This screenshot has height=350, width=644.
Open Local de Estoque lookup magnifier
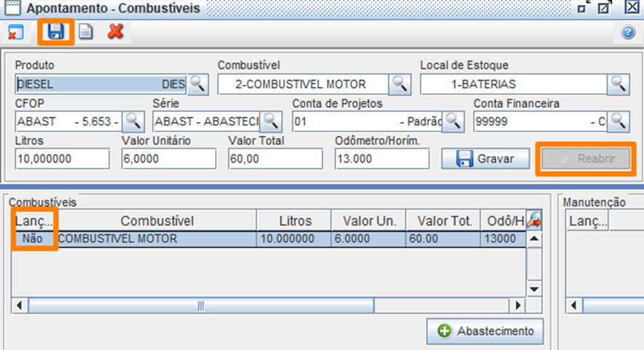[x=618, y=84]
